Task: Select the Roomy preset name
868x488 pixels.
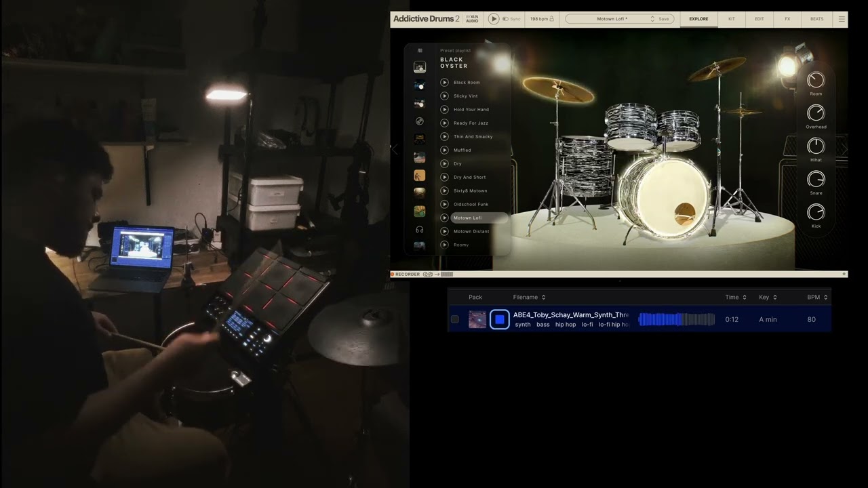Action: pos(461,245)
